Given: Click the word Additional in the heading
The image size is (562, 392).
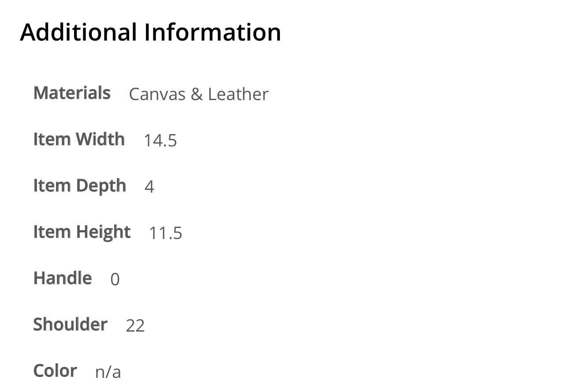Looking at the screenshot, I should 78,32.
